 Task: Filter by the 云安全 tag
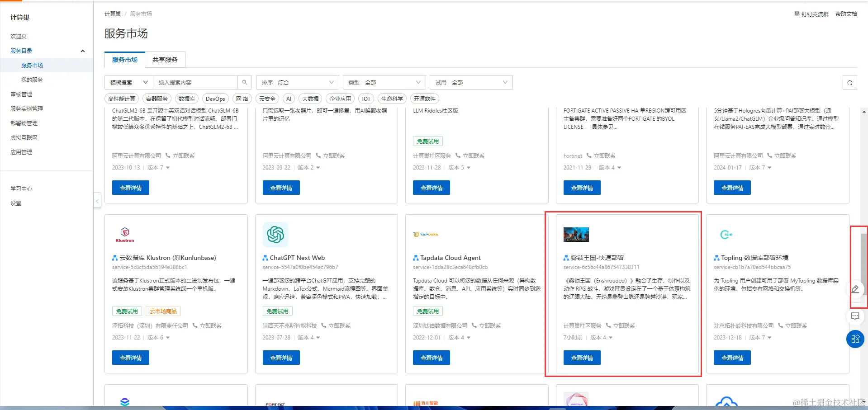pos(267,99)
